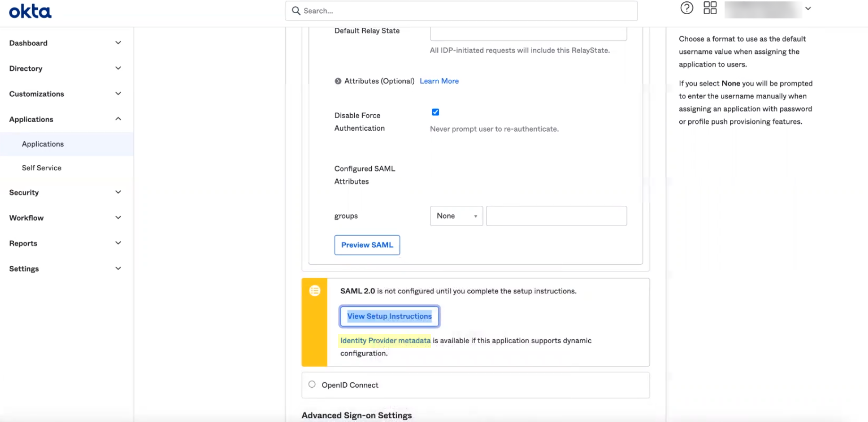868x422 pixels.
Task: Click the Preview SAML button
Action: [367, 245]
